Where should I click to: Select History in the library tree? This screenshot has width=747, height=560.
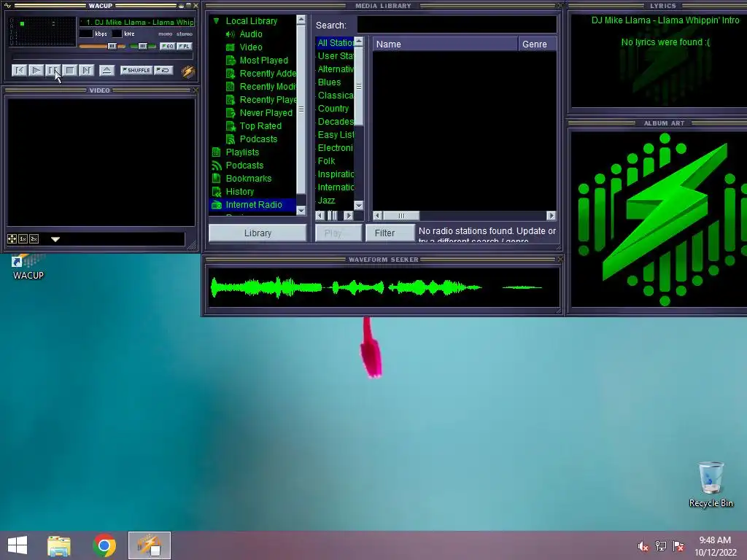click(239, 192)
